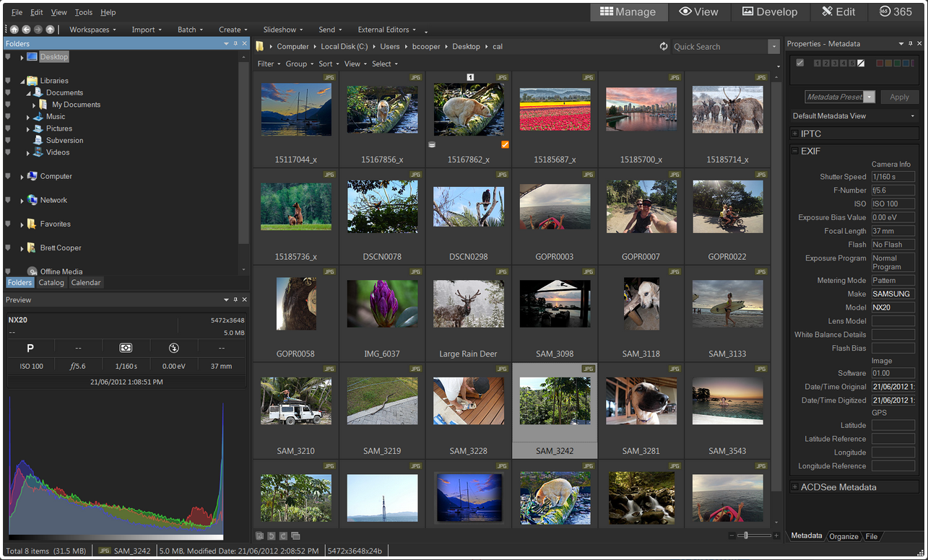Switch to the Calendar tab

pyautogui.click(x=86, y=283)
